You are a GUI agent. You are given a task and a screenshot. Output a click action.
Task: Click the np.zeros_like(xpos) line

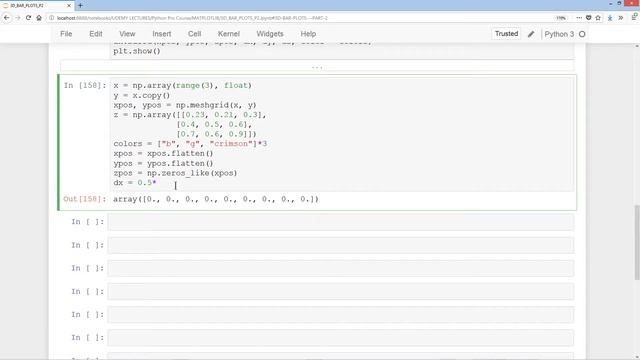(x=175, y=173)
